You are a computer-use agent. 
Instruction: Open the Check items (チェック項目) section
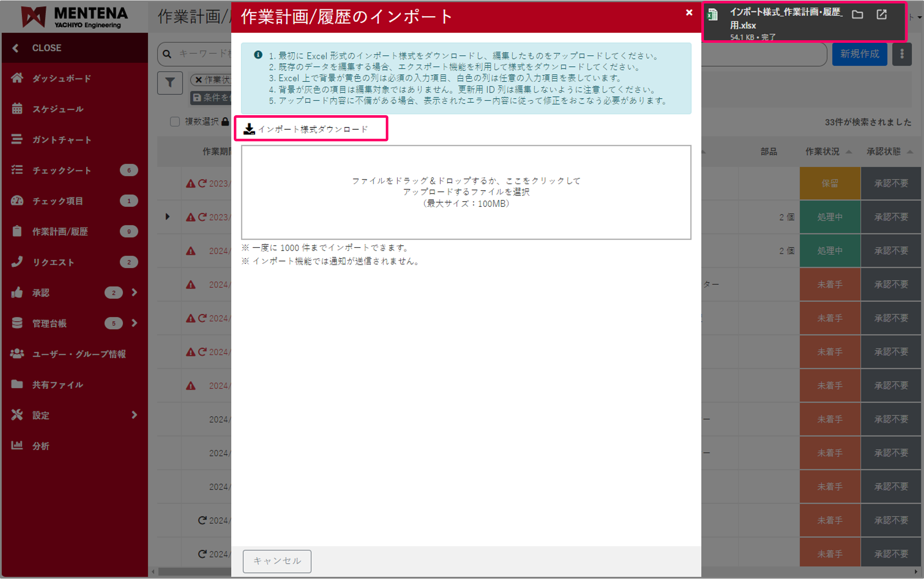coord(59,201)
